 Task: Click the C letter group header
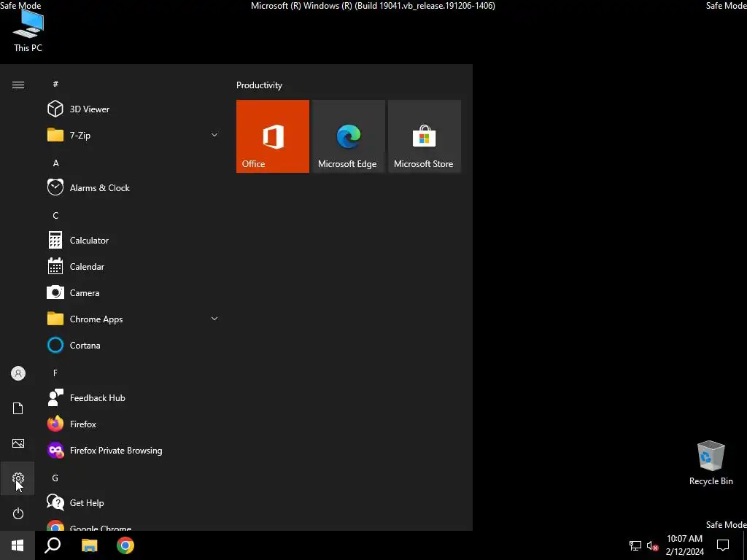tap(55, 216)
